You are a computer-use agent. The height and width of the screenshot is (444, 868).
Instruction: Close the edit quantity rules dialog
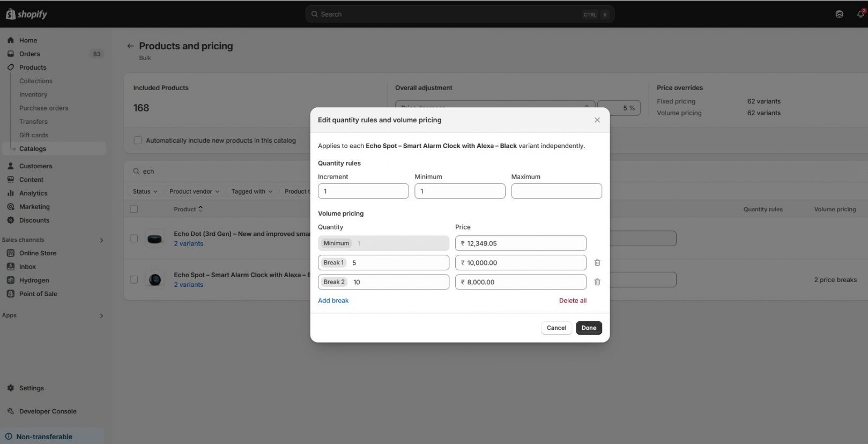click(x=597, y=120)
